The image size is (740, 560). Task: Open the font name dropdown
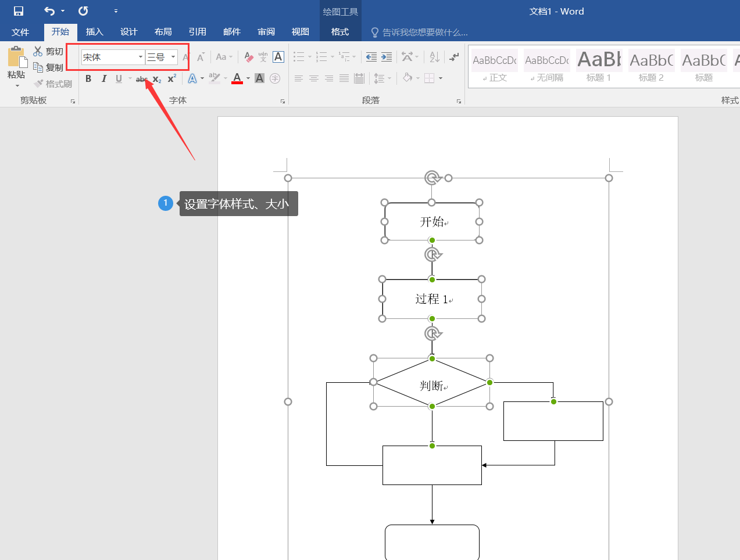(140, 56)
